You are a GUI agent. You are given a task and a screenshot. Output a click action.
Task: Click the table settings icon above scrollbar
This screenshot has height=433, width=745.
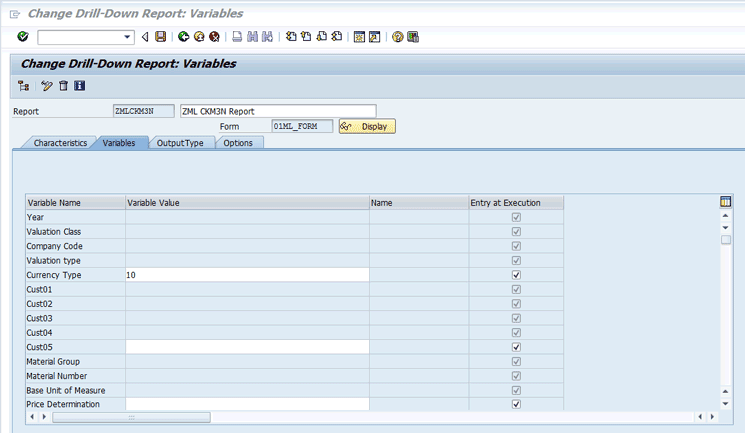[x=725, y=202]
